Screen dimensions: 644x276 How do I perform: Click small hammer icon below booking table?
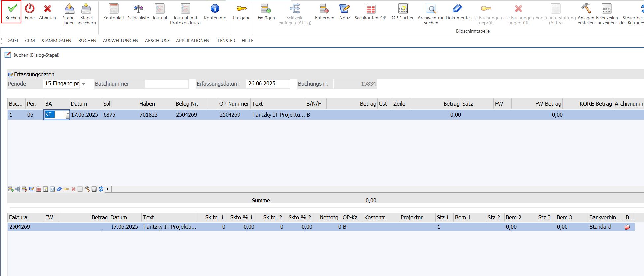pyautogui.click(x=87, y=189)
